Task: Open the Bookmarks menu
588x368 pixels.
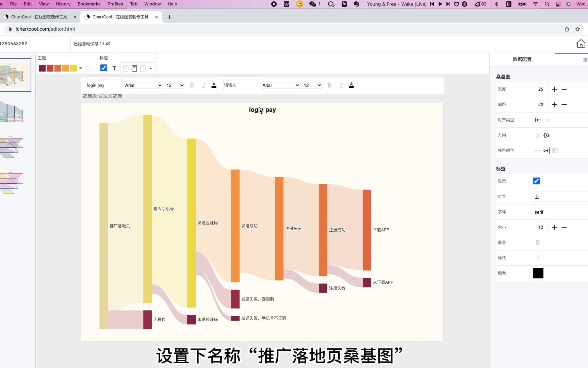Action: coord(89,4)
